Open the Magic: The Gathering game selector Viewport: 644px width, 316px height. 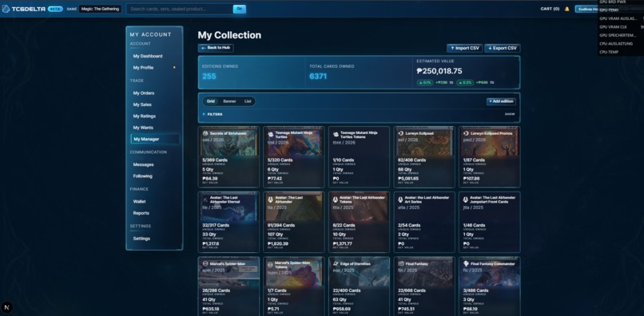[x=100, y=9]
